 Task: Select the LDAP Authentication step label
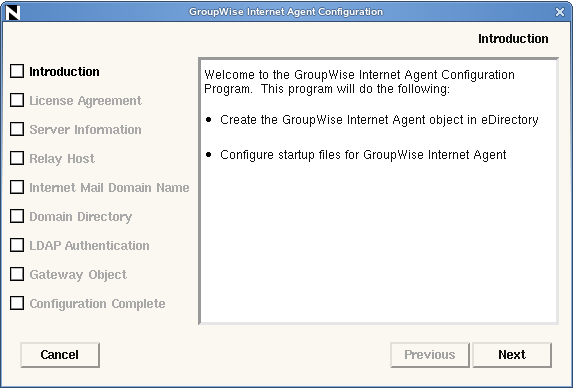pyautogui.click(x=89, y=246)
